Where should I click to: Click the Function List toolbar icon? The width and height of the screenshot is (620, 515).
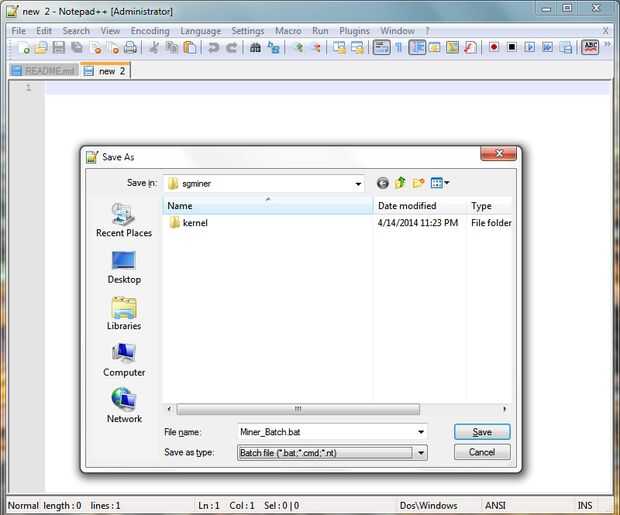(x=470, y=48)
